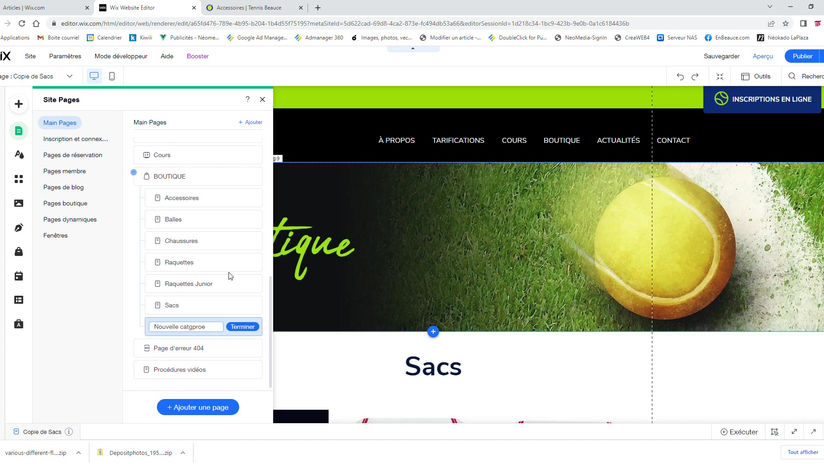This screenshot has width=824, height=464.
Task: Open the Media sidebar icon
Action: [x=19, y=203]
